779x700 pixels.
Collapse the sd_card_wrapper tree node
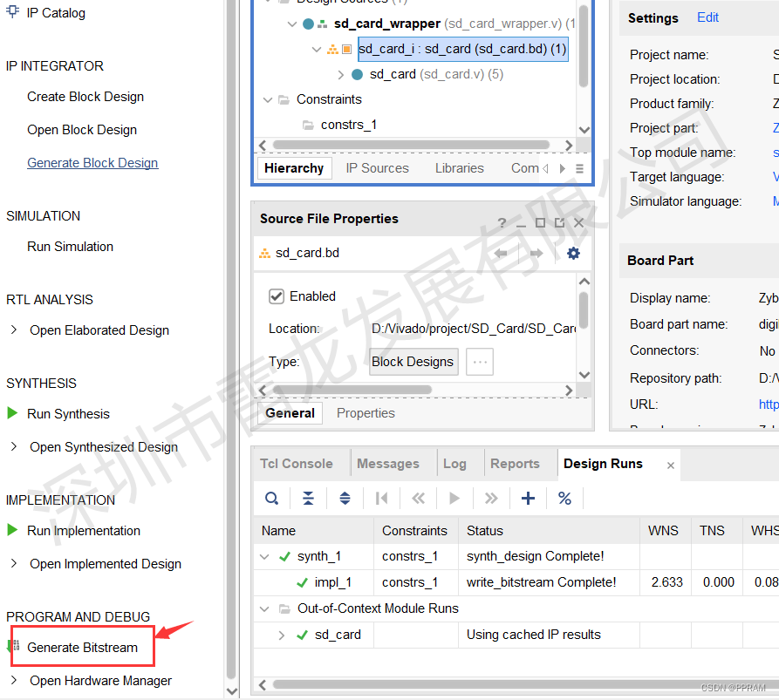tap(292, 24)
